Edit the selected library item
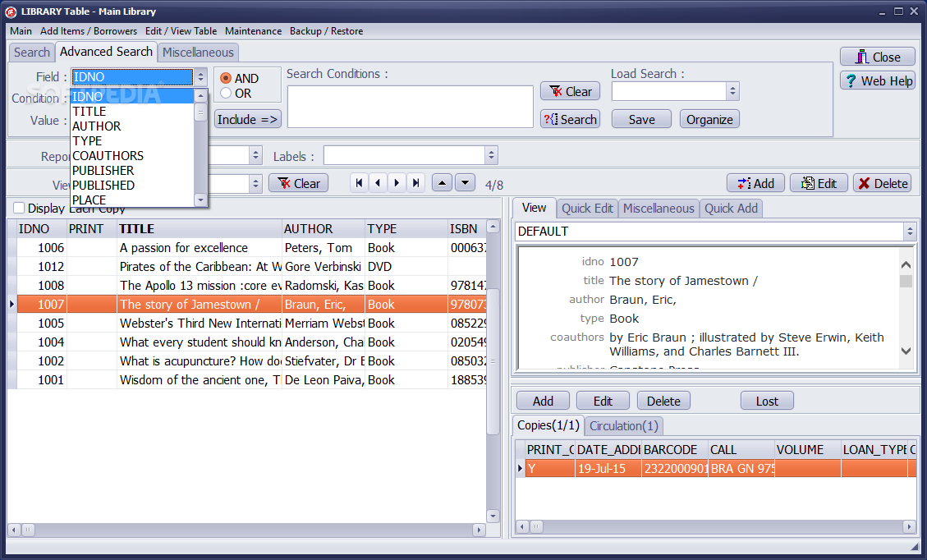Screen dimensions: 927x560 pyautogui.click(x=819, y=183)
